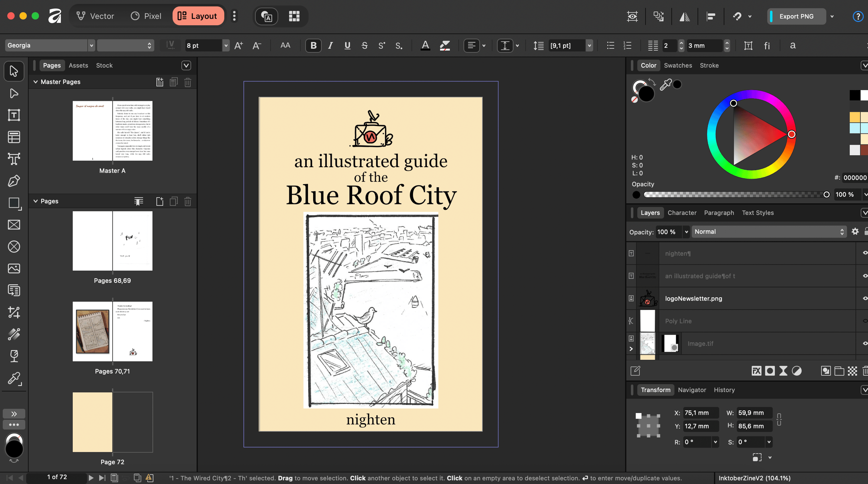The width and height of the screenshot is (868, 484).
Task: Select the Pen tool in left toolbar
Action: [x=14, y=181]
